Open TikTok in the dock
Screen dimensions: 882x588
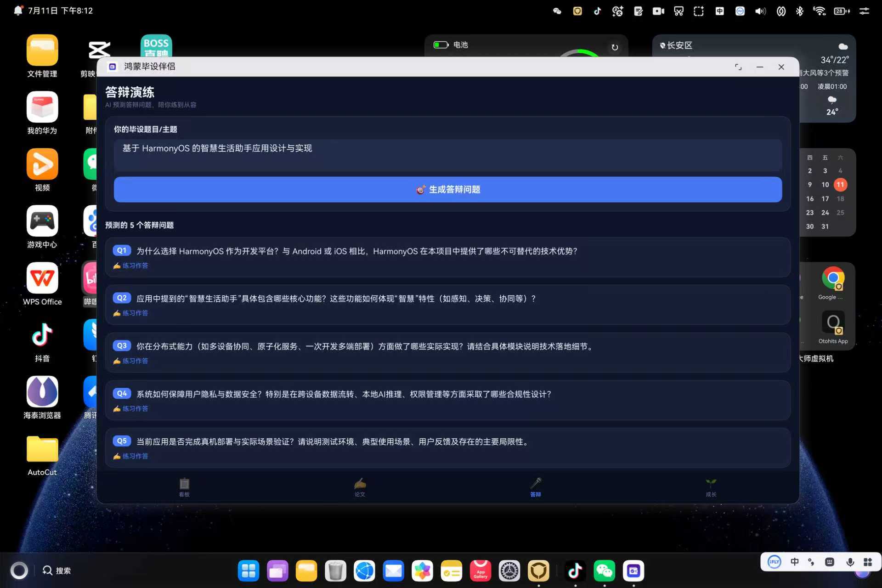point(575,571)
